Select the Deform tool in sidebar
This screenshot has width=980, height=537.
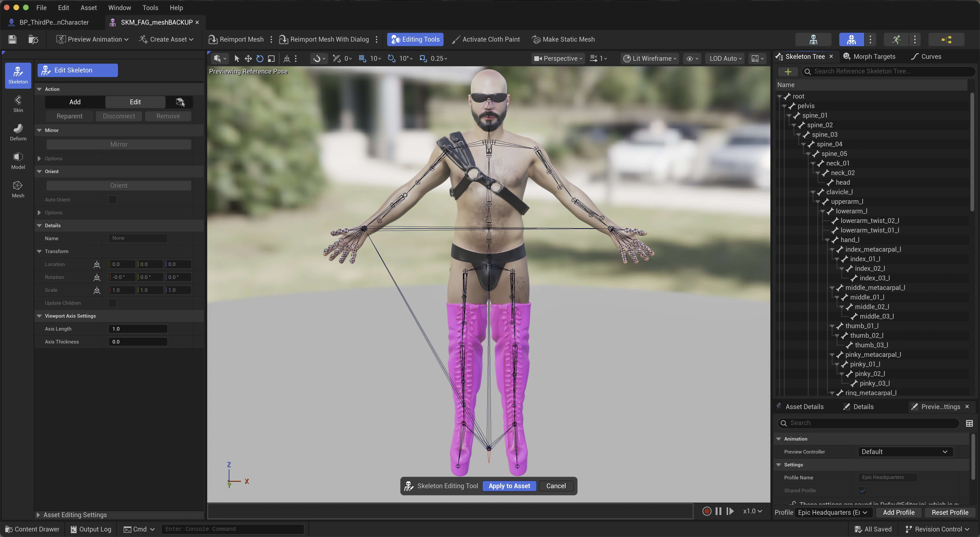pyautogui.click(x=18, y=132)
